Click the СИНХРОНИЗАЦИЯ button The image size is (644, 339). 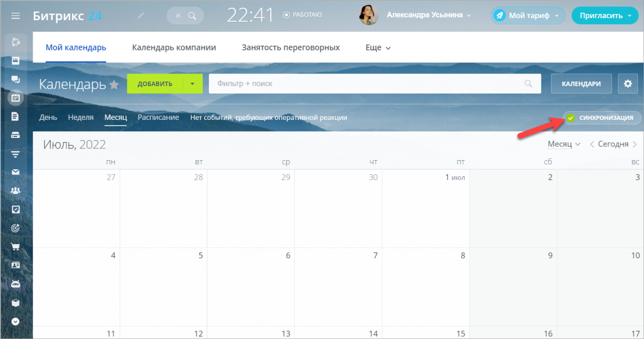tap(602, 118)
